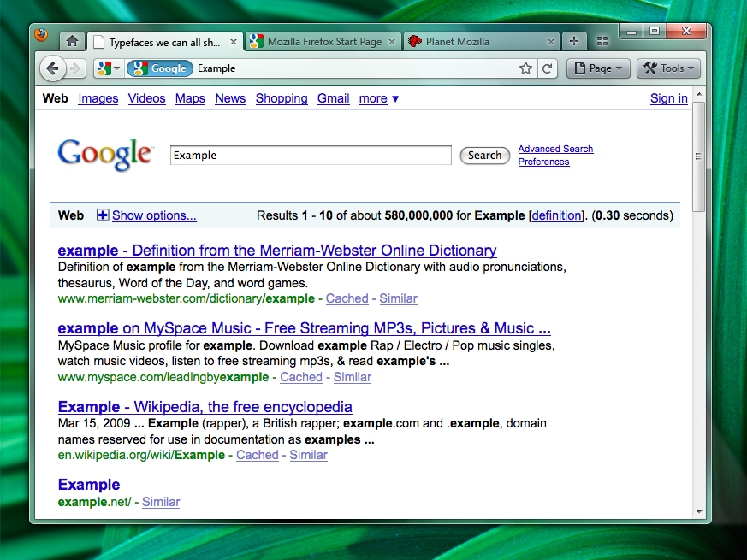747x560 pixels.
Task: Open the Page dropdown menu
Action: coord(597,68)
